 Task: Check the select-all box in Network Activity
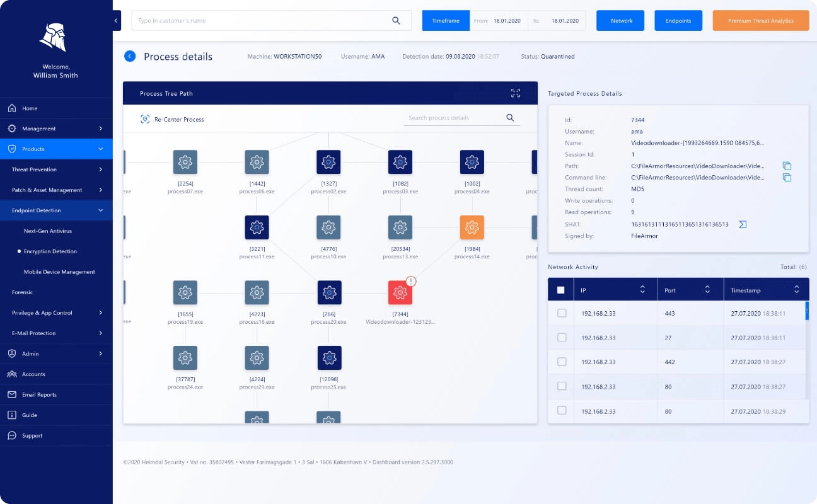pyautogui.click(x=560, y=289)
